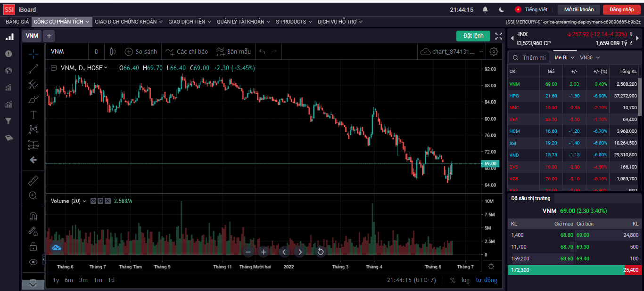
Task: Select the crosshair cursor tool
Action: (33, 54)
